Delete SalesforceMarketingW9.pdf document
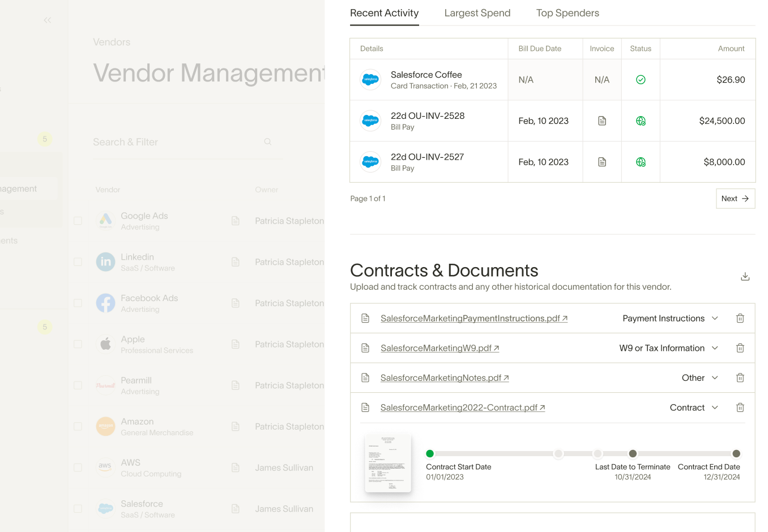This screenshot has height=532, width=768. click(x=740, y=348)
